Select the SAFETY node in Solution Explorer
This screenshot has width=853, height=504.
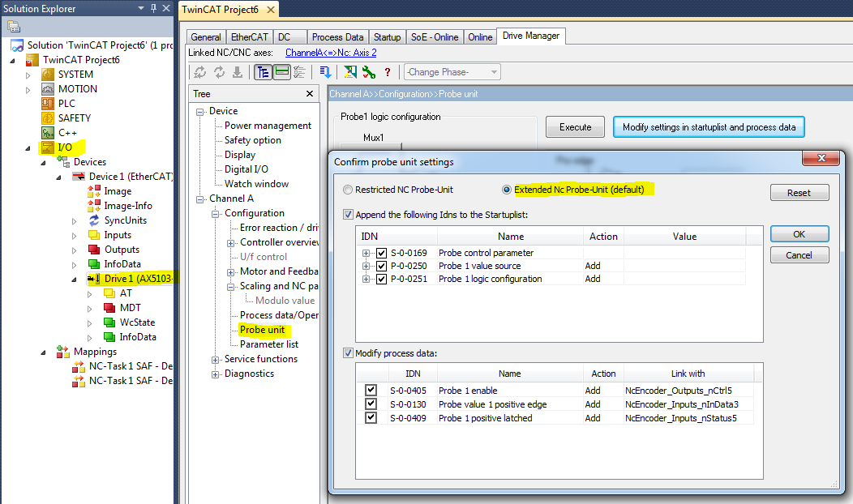[75, 118]
